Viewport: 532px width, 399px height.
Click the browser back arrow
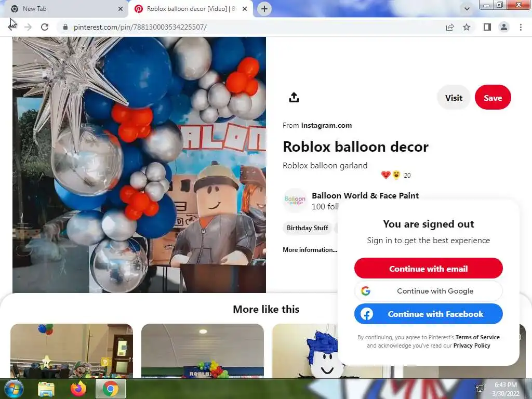click(x=12, y=27)
